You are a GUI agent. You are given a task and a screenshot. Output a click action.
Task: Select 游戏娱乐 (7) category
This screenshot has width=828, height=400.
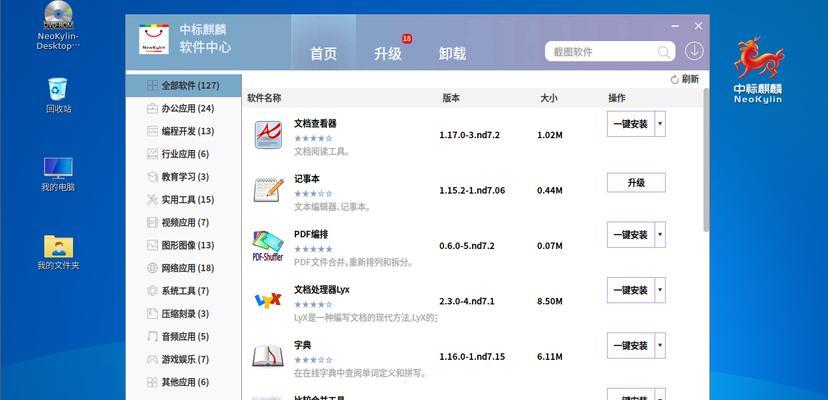[183, 359]
